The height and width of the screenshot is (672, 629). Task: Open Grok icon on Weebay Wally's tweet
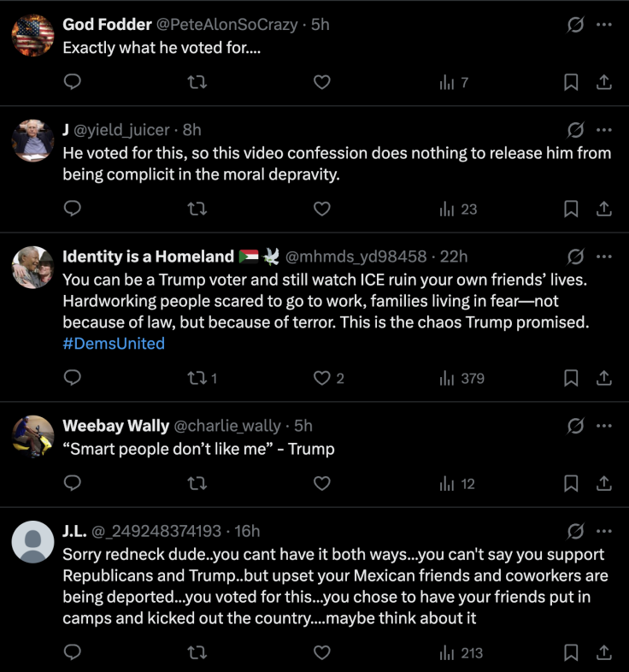(x=575, y=426)
